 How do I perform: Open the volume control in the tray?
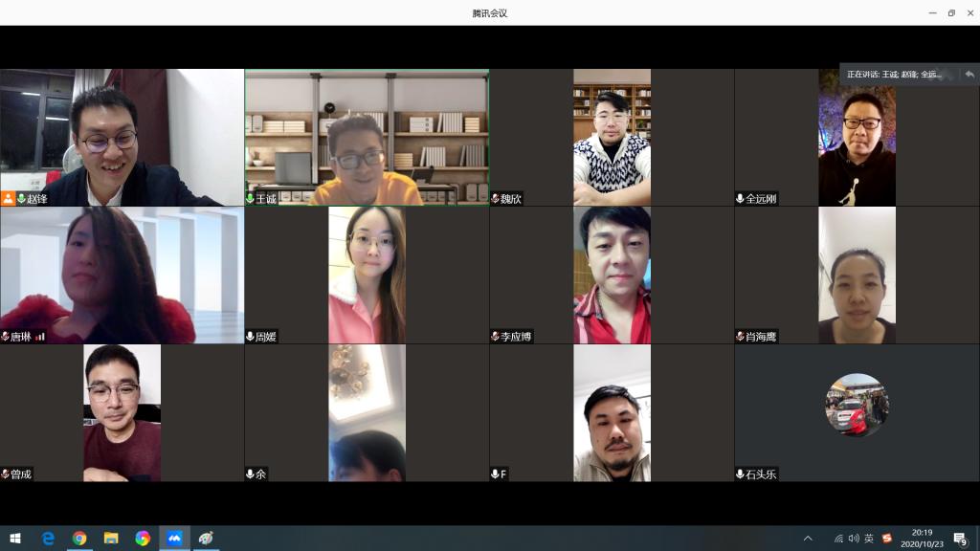854,538
